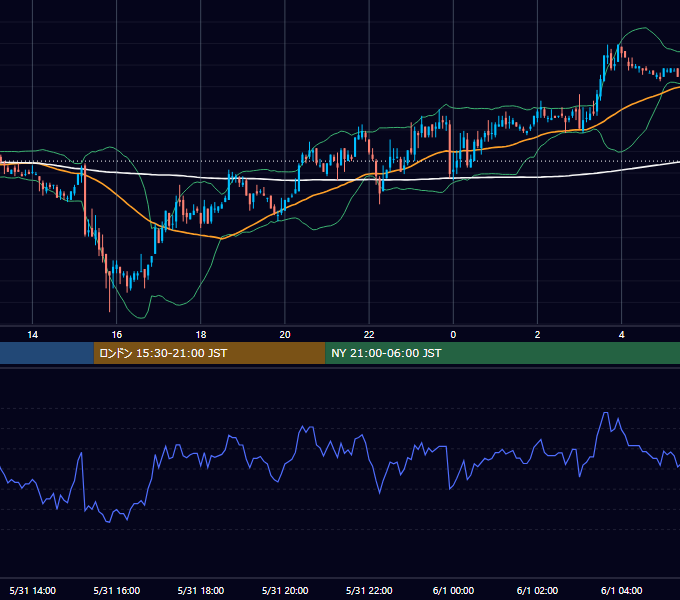Click the 6/1 02:00 time label
The width and height of the screenshot is (680, 600).
click(x=537, y=590)
